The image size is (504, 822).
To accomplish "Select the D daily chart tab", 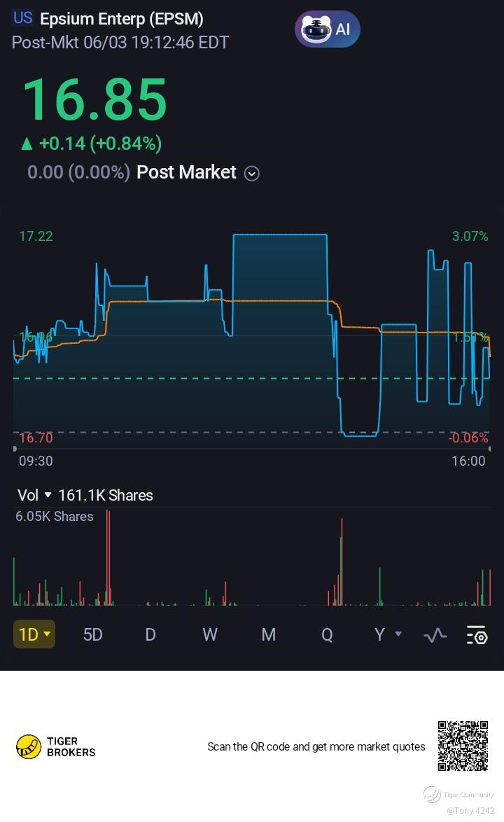I will [x=150, y=634].
